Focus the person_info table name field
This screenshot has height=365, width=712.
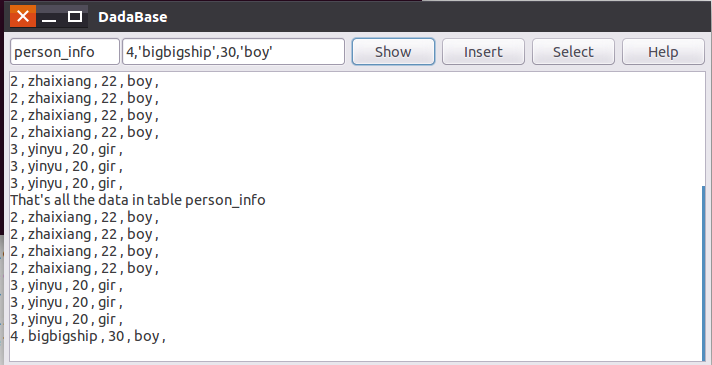coord(65,52)
